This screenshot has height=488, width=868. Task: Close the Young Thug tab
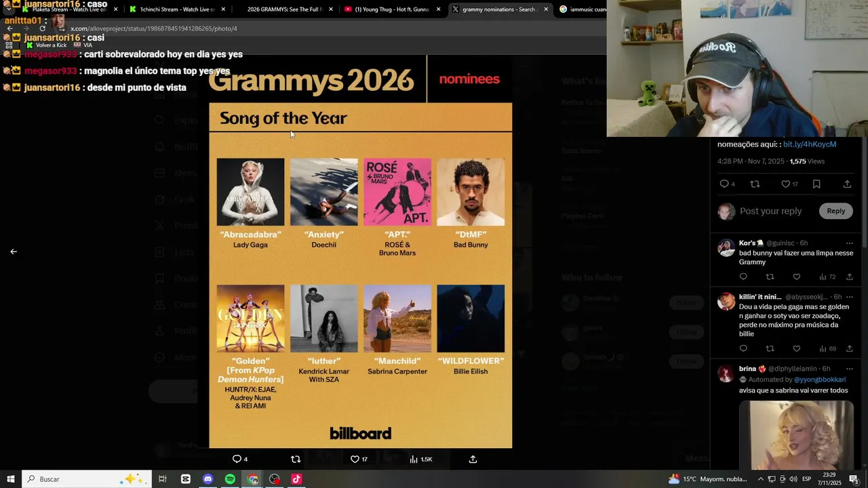439,9
